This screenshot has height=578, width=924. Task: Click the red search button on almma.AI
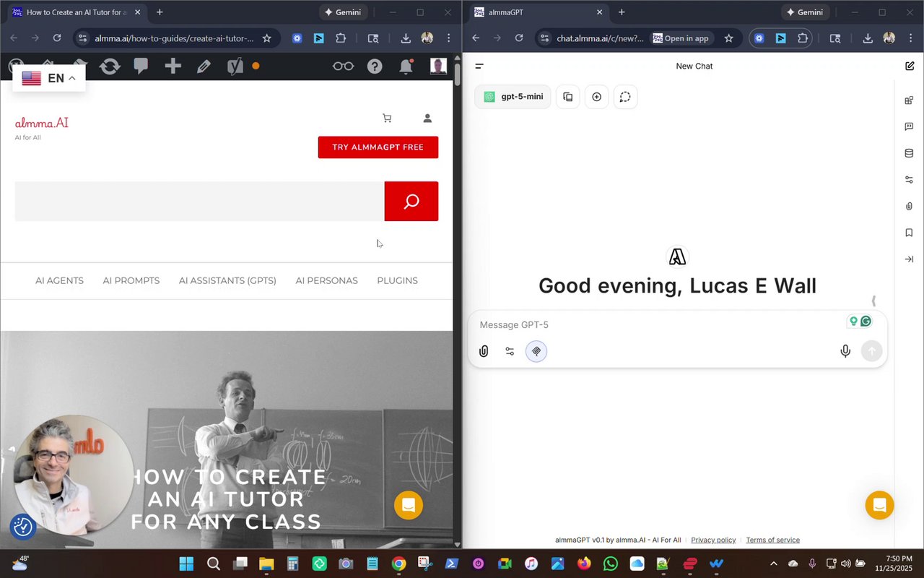[x=411, y=201]
